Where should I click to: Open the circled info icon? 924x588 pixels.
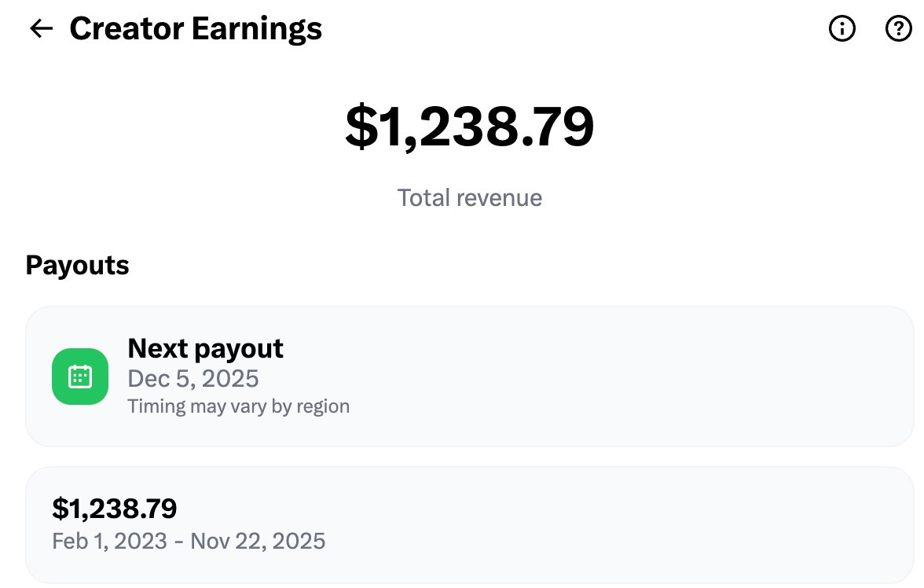(x=842, y=29)
